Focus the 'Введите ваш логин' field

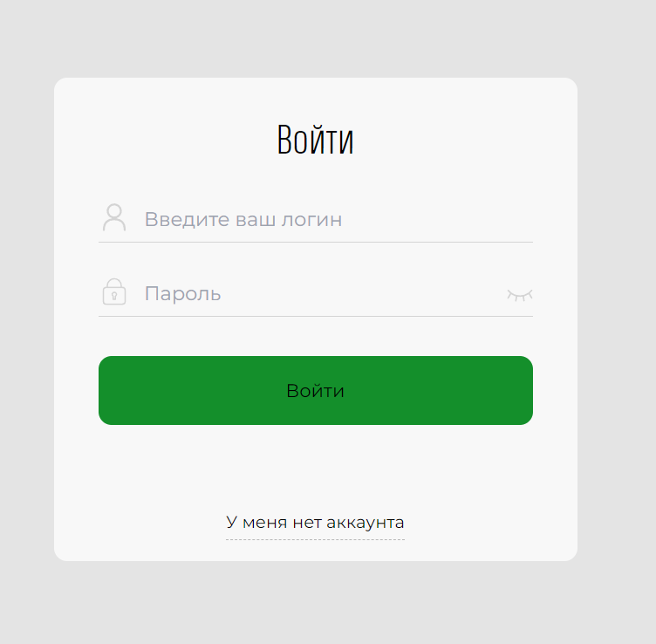[x=316, y=219]
